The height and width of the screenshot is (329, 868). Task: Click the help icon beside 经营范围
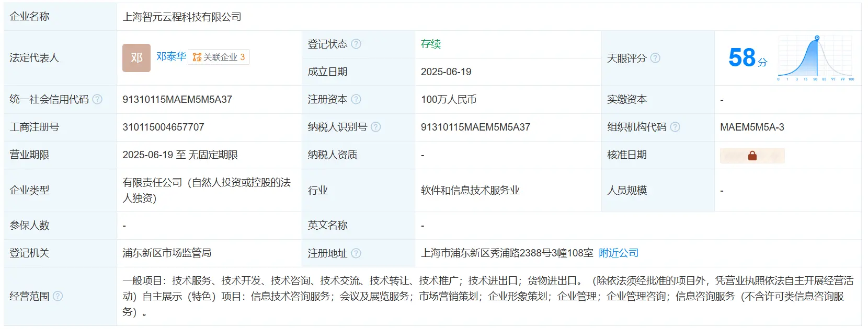pos(58,296)
